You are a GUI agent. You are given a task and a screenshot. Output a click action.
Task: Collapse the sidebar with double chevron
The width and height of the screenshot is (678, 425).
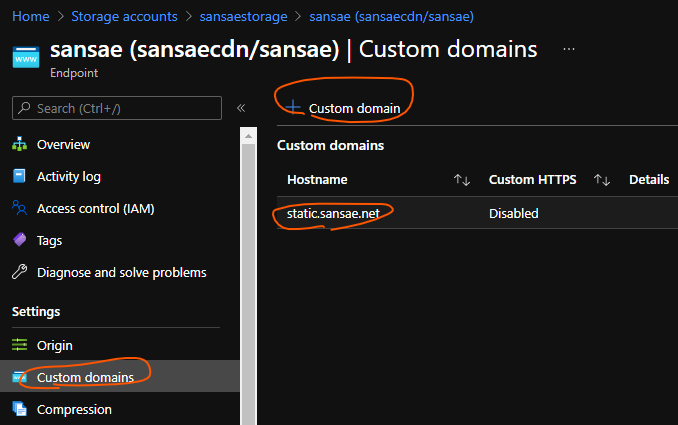click(x=241, y=108)
